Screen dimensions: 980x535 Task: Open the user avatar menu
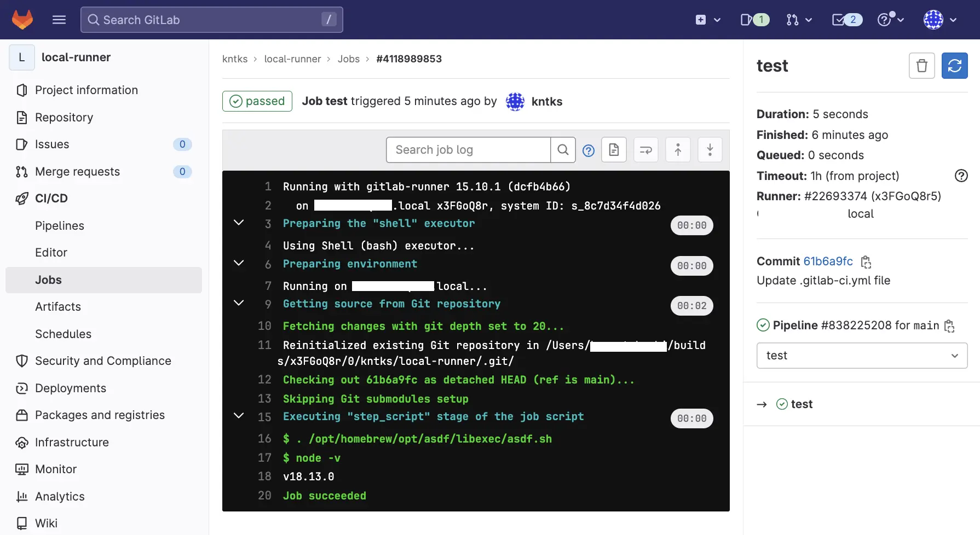[939, 20]
